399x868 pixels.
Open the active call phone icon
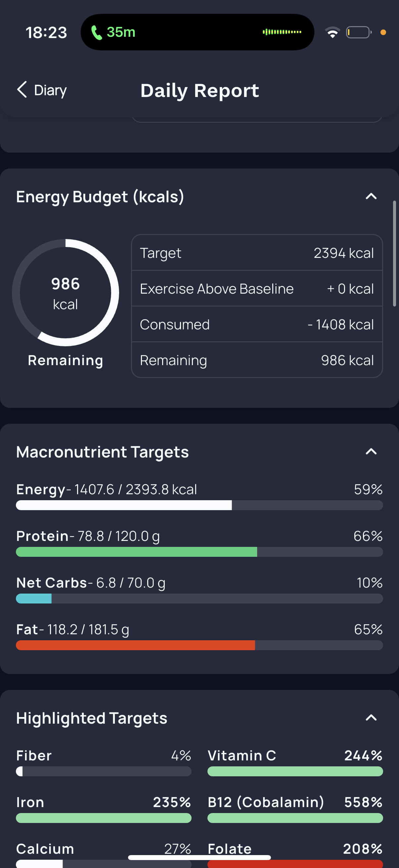pos(97,32)
